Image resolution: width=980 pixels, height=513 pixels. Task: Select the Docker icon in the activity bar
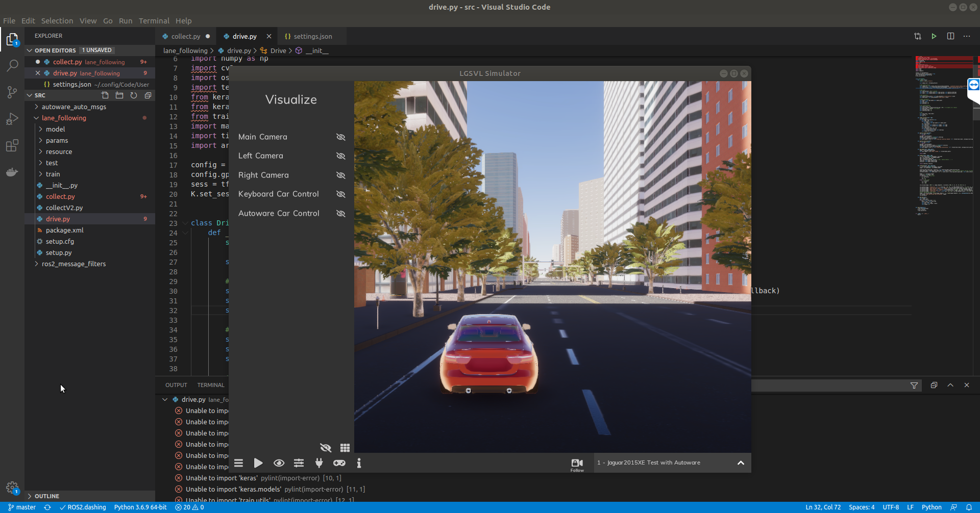coord(12,172)
